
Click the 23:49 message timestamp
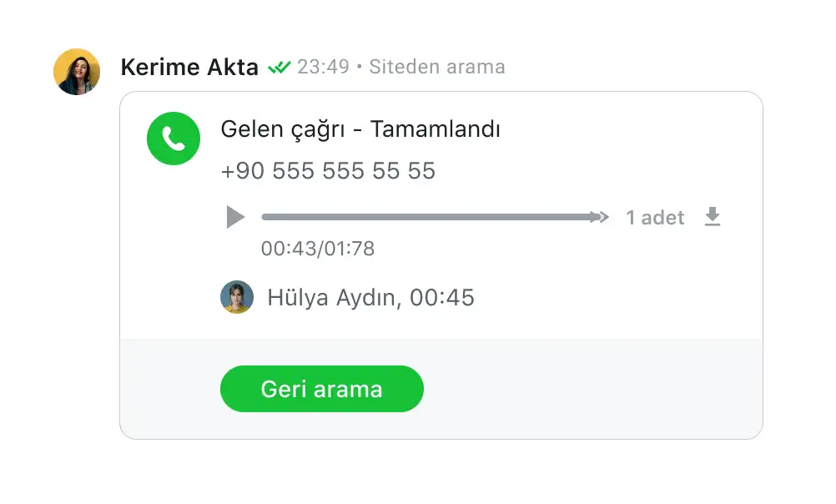click(323, 67)
